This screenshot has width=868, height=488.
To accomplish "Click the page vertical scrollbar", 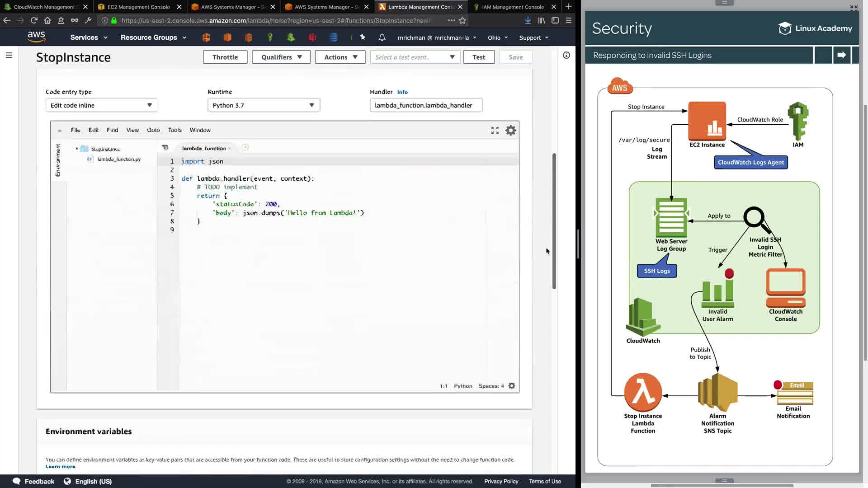I will [554, 221].
